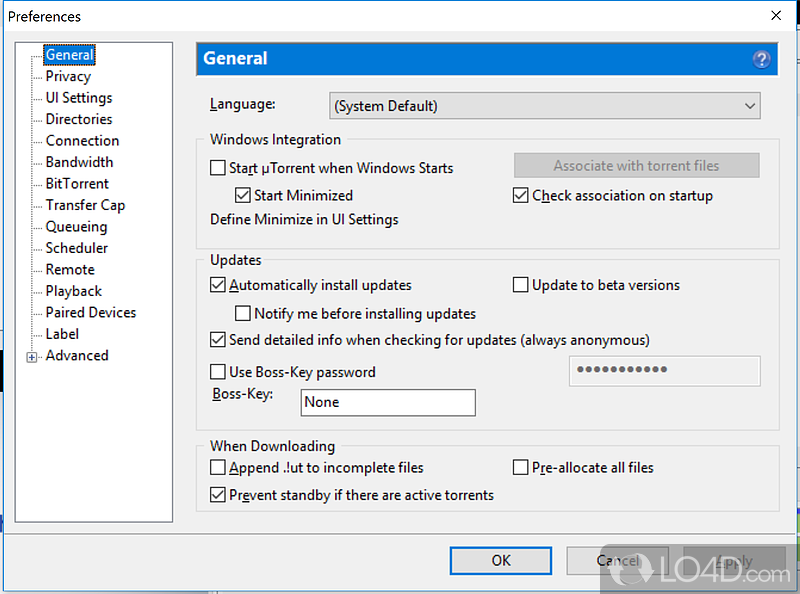The image size is (800, 594).
Task: Enable Pre-allocate all files
Action: pos(521,467)
